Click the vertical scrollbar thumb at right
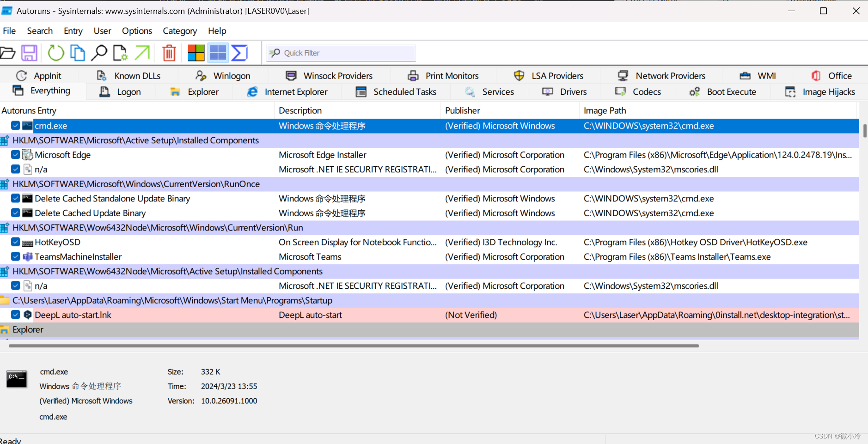This screenshot has height=444, width=868. (865, 130)
